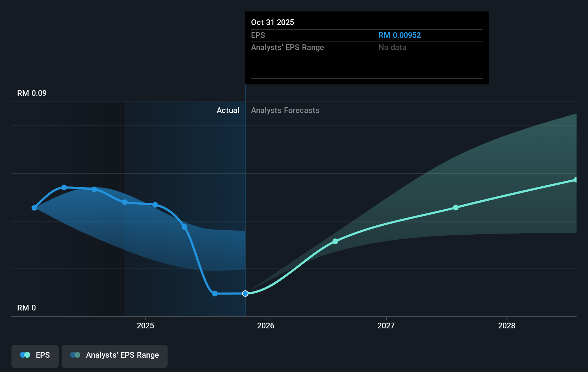Click the last data point at chart's right edge
The width and height of the screenshot is (588, 372).
[x=575, y=179]
